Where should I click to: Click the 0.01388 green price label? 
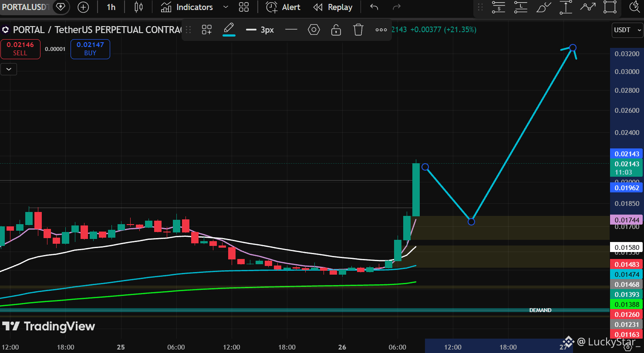(x=627, y=304)
